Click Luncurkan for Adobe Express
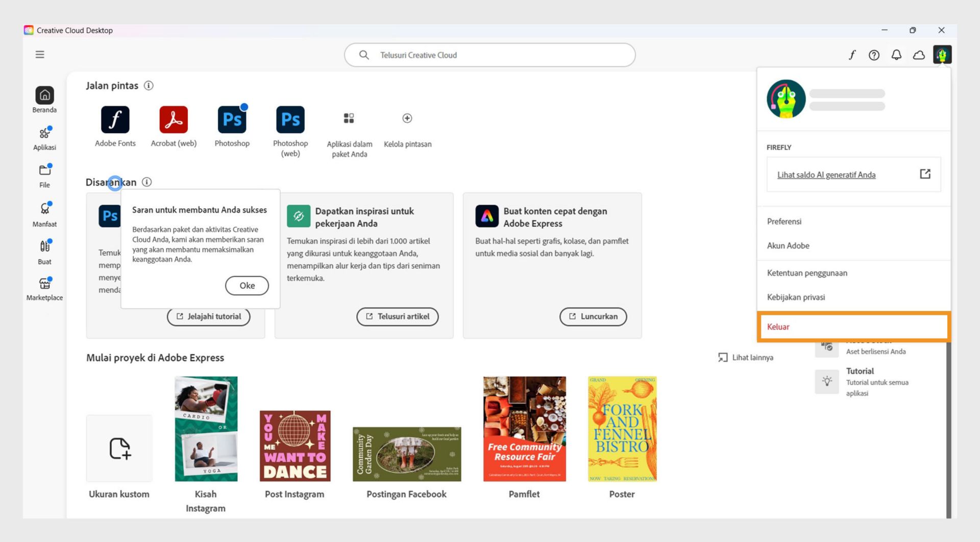The width and height of the screenshot is (980, 542). pyautogui.click(x=593, y=316)
